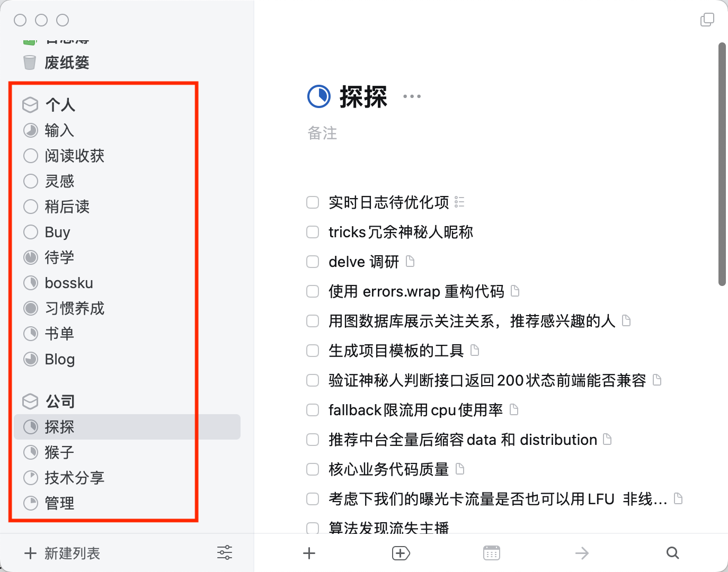Click the move arrow icon in toolbar
Screen dimensions: 728x572
(x=582, y=553)
